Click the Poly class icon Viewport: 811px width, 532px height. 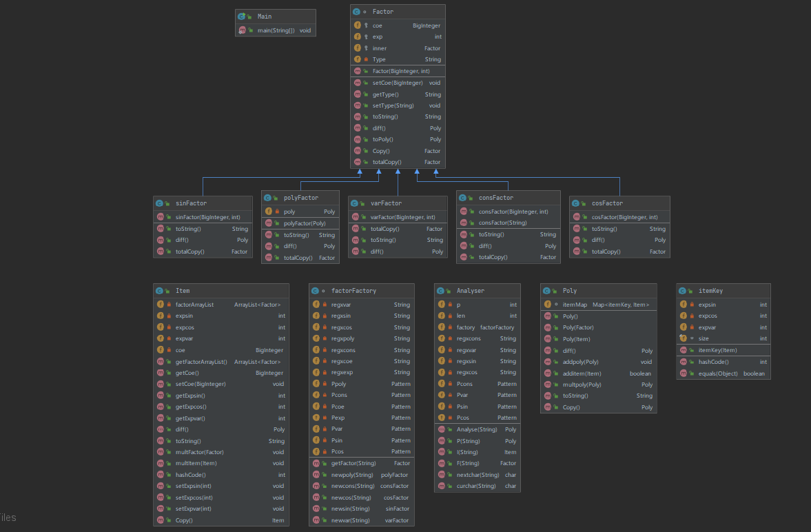tap(546, 291)
